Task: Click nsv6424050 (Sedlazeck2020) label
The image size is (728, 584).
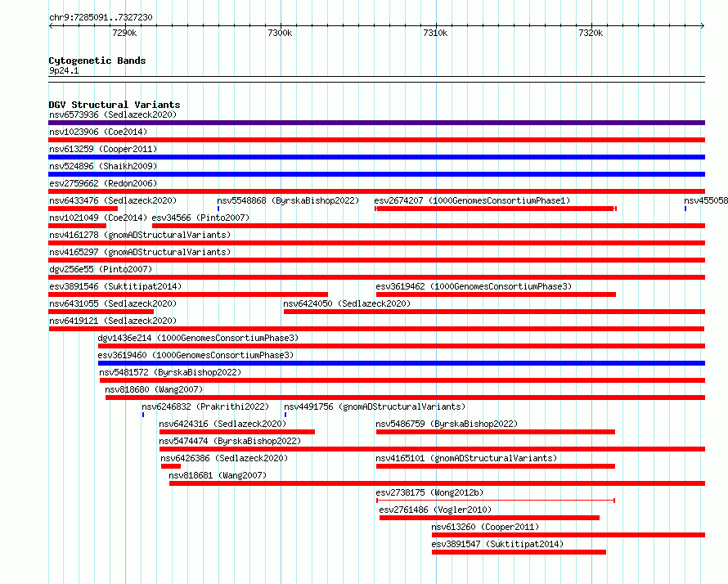Action: point(347,303)
